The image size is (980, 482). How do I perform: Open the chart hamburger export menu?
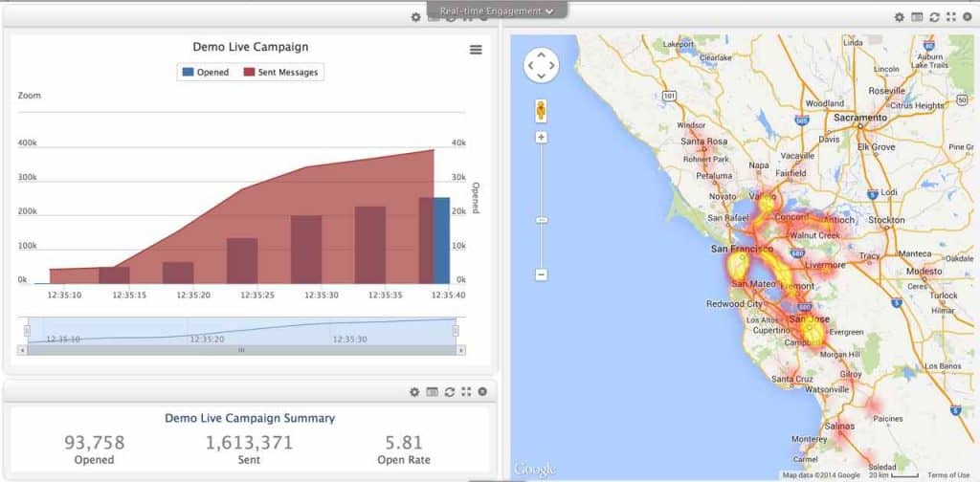pyautogui.click(x=476, y=50)
